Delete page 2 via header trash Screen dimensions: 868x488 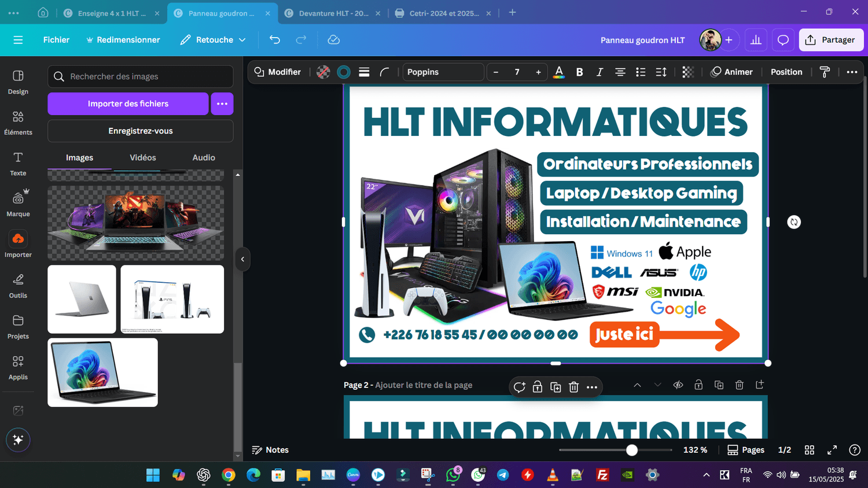click(x=740, y=385)
